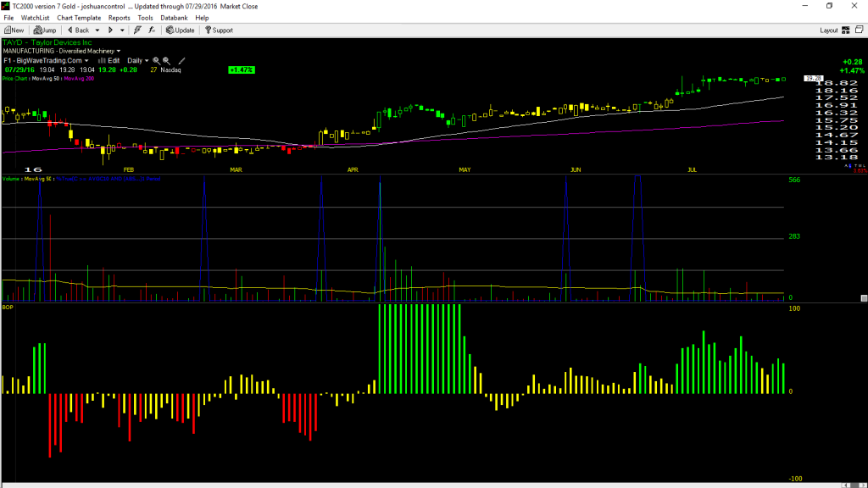This screenshot has width=868, height=488.
Task: Select the line drawing tool
Action: point(181,61)
